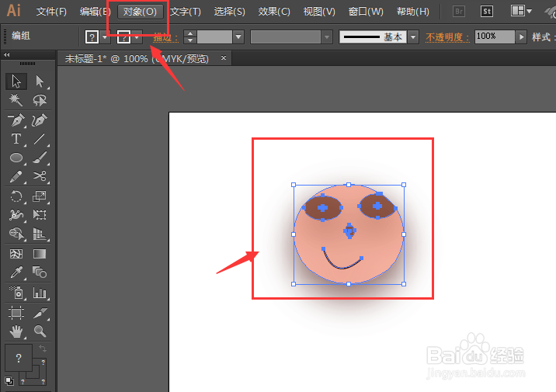Select the Scale tool
556x392 pixels.
40,196
